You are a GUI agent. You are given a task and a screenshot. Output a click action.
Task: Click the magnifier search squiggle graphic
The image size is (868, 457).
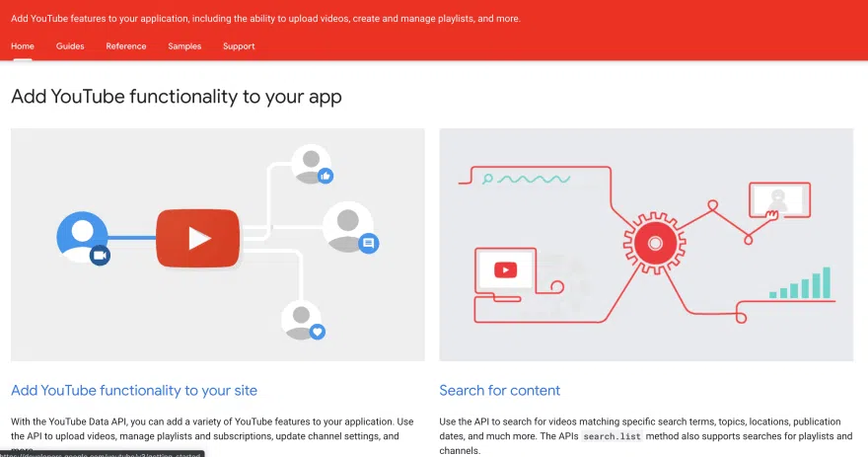(x=526, y=179)
